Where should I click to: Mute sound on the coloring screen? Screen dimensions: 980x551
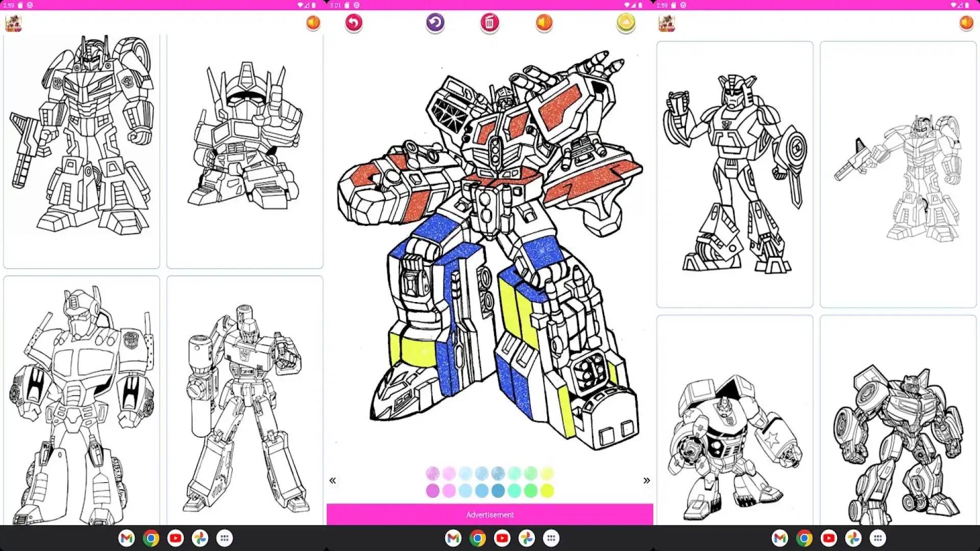[544, 23]
